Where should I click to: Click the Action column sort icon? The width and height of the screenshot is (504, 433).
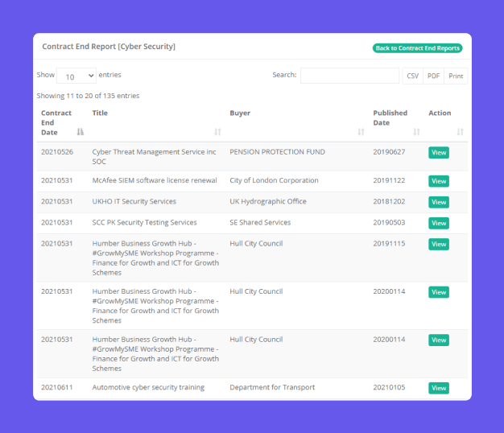click(x=460, y=131)
